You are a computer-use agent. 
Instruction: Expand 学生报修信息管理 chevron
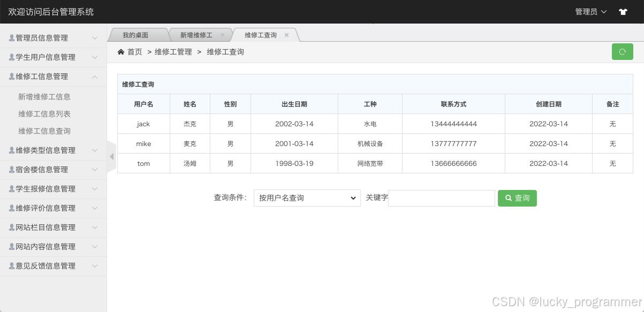[95, 189]
